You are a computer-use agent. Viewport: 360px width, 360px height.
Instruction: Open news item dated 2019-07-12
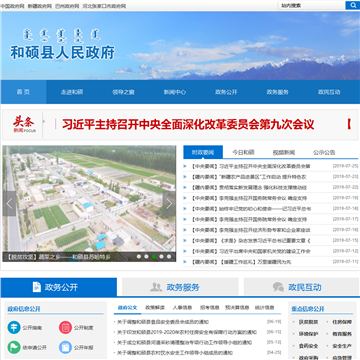click(251, 251)
